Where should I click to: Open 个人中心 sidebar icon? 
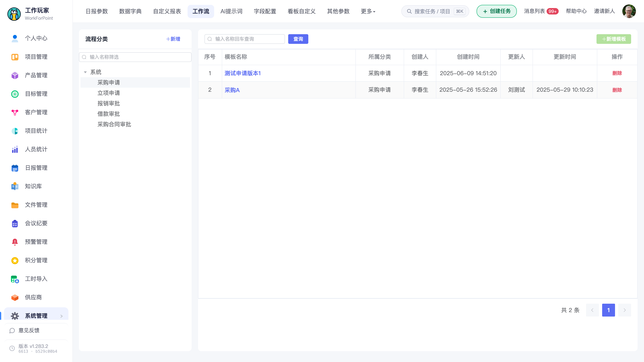click(15, 38)
